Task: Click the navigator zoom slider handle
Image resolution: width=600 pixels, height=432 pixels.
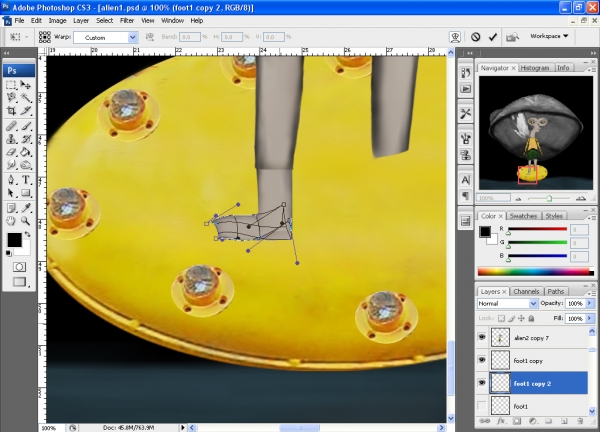Action: pyautogui.click(x=549, y=199)
